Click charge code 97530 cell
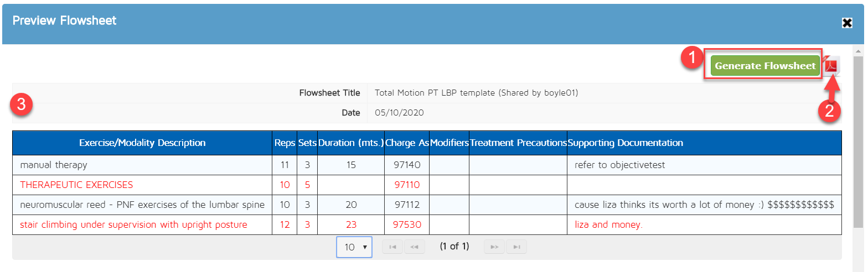Image resolution: width=868 pixels, height=272 pixels. pyautogui.click(x=407, y=224)
